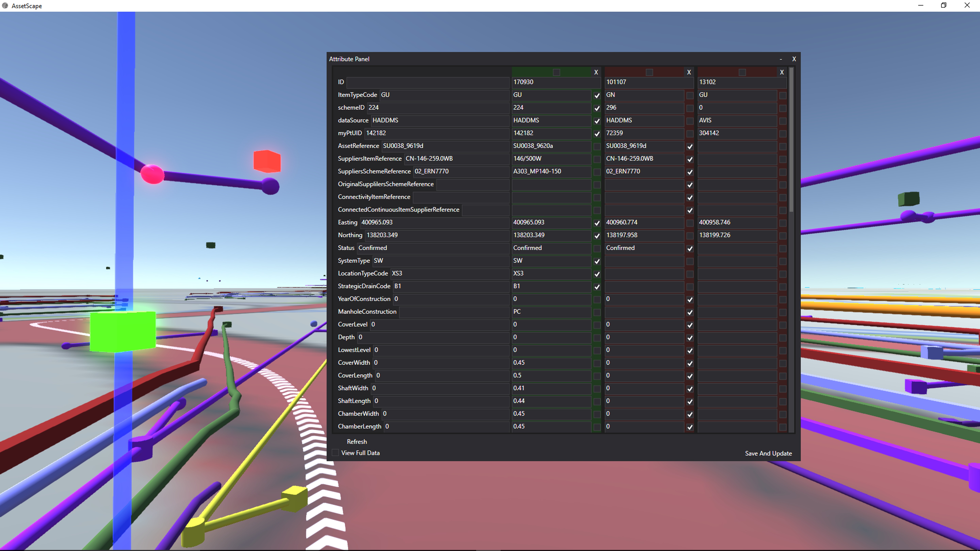Image resolution: width=980 pixels, height=551 pixels.
Task: Uncheck AssetReference checkbox for SU0038_9619d
Action: click(689, 146)
